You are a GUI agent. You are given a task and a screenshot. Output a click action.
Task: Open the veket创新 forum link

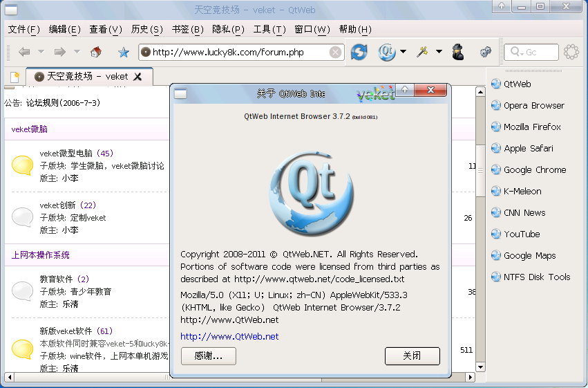58,205
